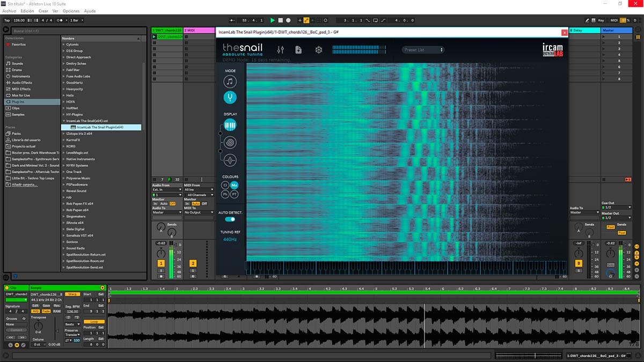Arm the transport Record button

[x=288, y=20]
